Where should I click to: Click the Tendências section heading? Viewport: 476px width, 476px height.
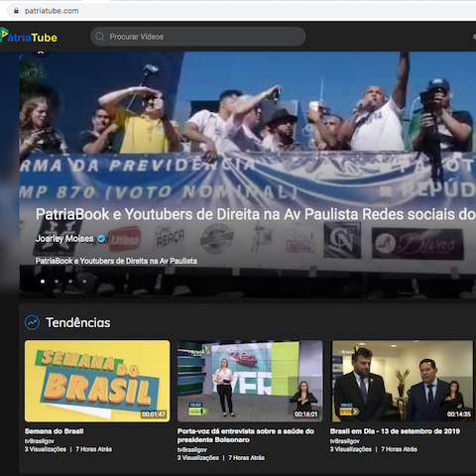click(x=78, y=322)
